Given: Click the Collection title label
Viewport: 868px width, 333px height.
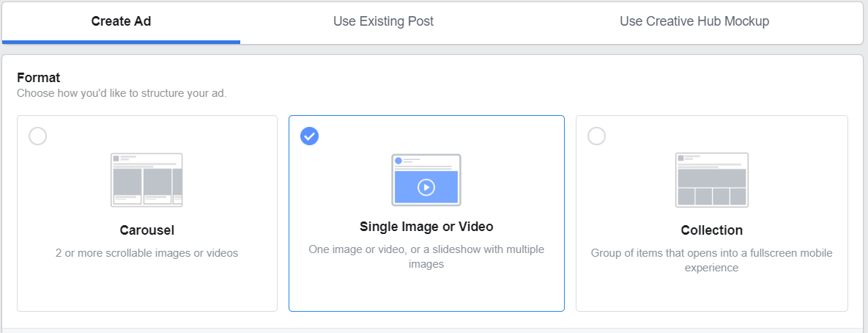Looking at the screenshot, I should [712, 230].
